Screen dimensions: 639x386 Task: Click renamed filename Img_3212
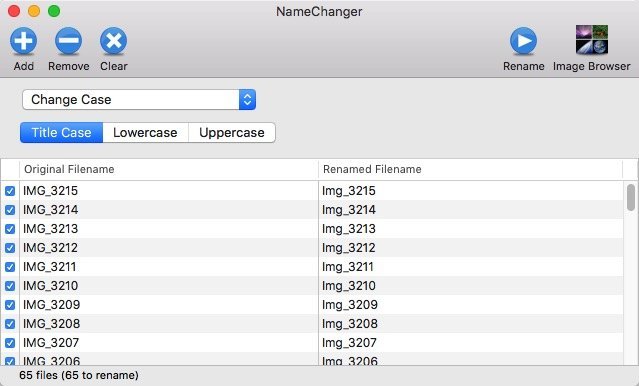[x=348, y=248]
